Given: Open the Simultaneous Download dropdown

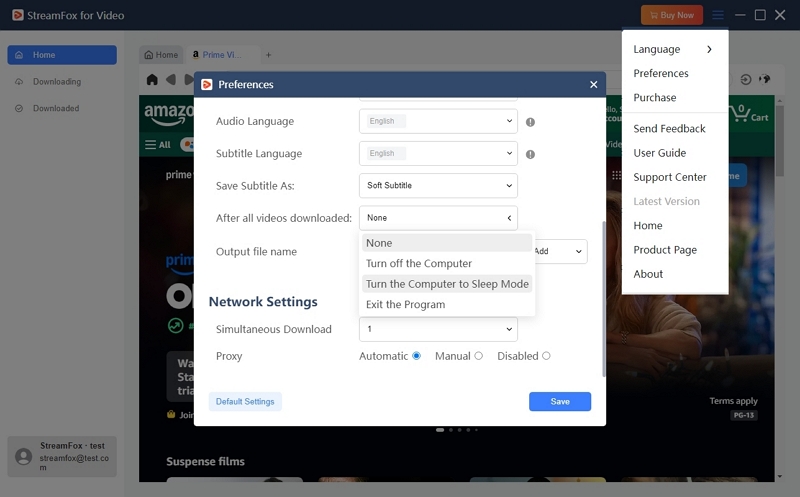Looking at the screenshot, I should 438,329.
